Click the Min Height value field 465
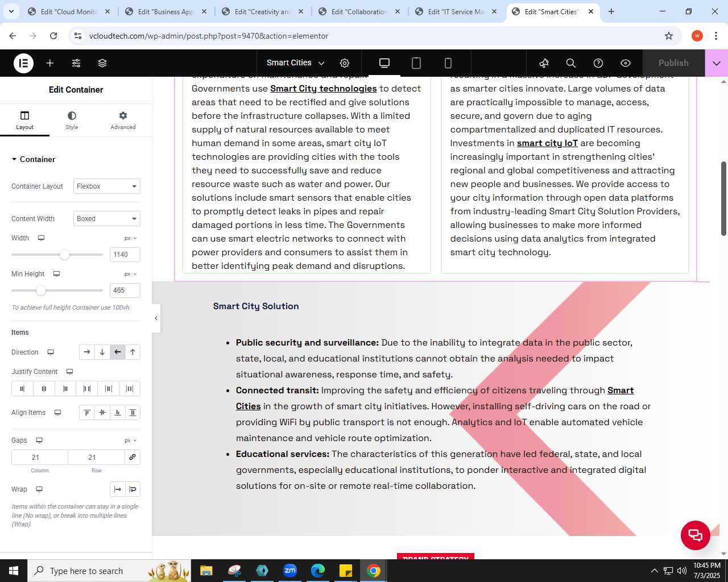Image resolution: width=728 pixels, height=582 pixels. tap(125, 290)
